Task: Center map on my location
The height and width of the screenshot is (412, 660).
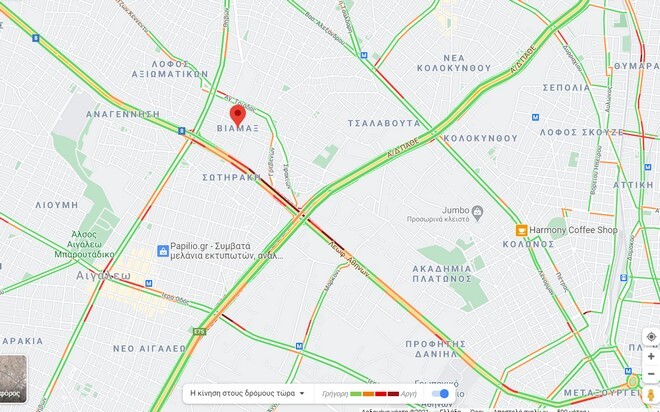Action: click(651, 337)
